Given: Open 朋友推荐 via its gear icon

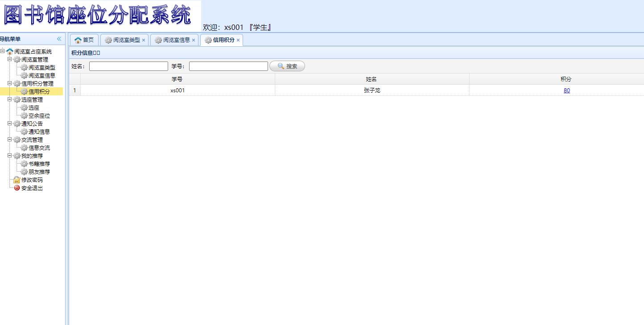Looking at the screenshot, I should click(24, 172).
